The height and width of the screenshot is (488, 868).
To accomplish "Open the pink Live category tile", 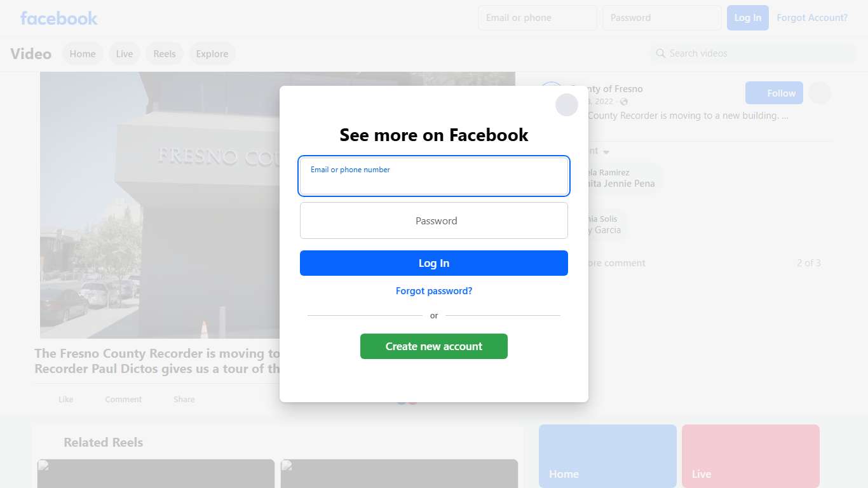I will coord(750,456).
